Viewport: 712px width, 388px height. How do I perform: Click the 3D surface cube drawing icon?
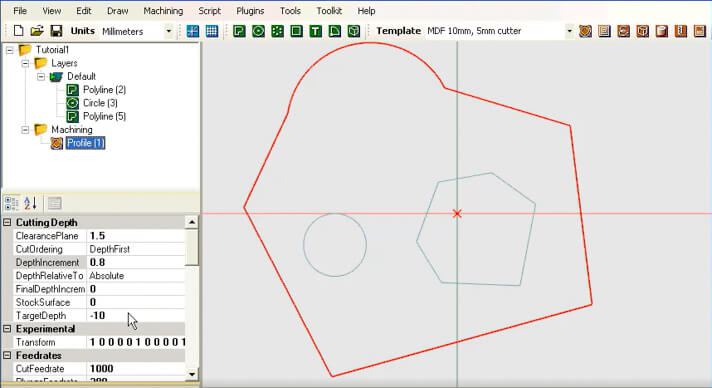tap(354, 31)
